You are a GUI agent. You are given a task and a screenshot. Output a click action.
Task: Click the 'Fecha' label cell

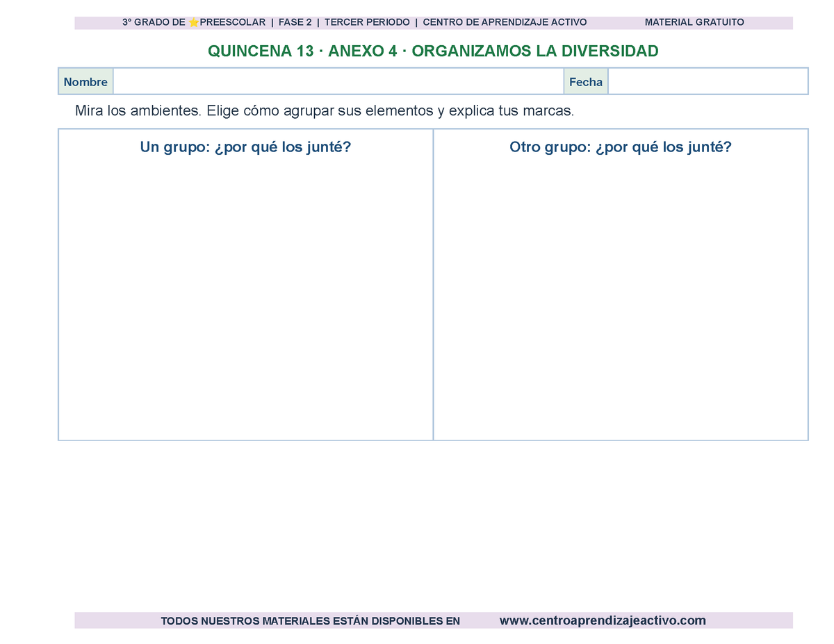point(586,81)
